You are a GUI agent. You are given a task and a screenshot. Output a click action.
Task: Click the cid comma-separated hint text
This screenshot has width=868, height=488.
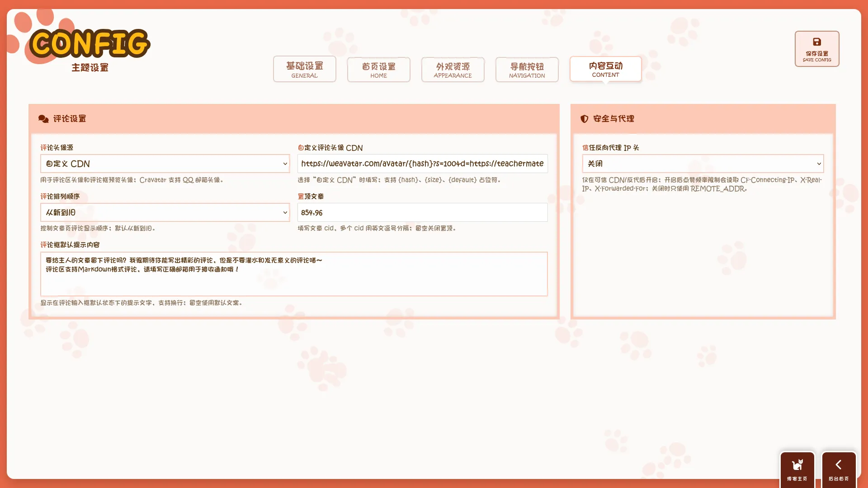click(377, 228)
